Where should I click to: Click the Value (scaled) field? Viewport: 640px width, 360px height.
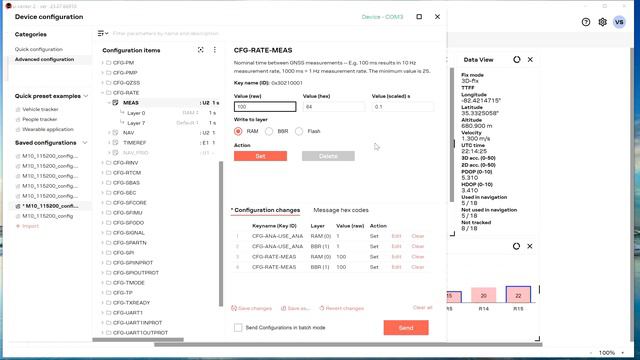403,107
